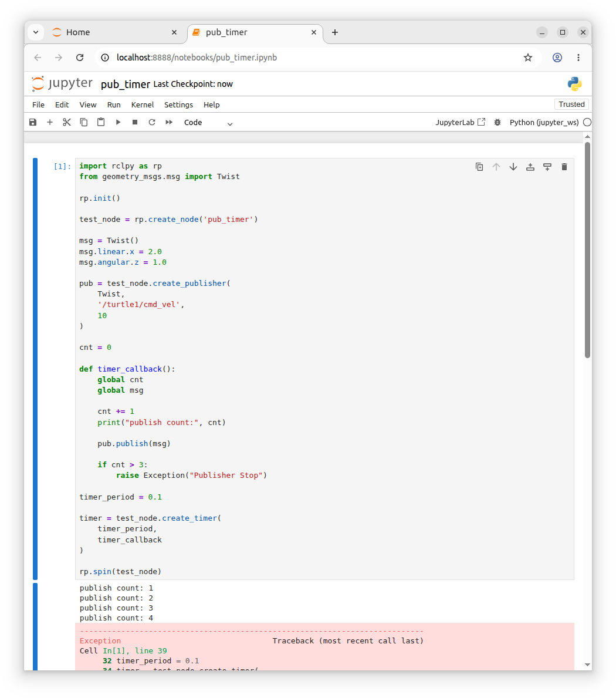This screenshot has height=698, width=616.
Task: Move cell up with the up arrow
Action: tap(496, 167)
